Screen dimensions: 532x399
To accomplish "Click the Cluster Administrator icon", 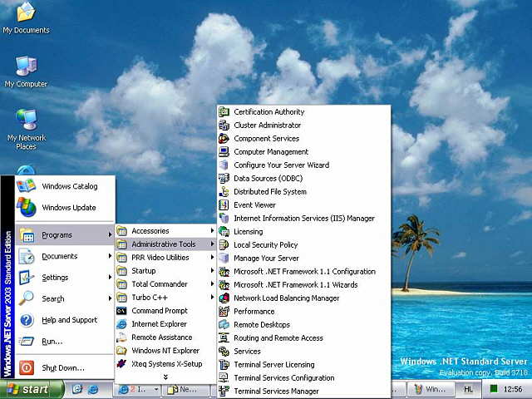I will (x=224, y=126).
